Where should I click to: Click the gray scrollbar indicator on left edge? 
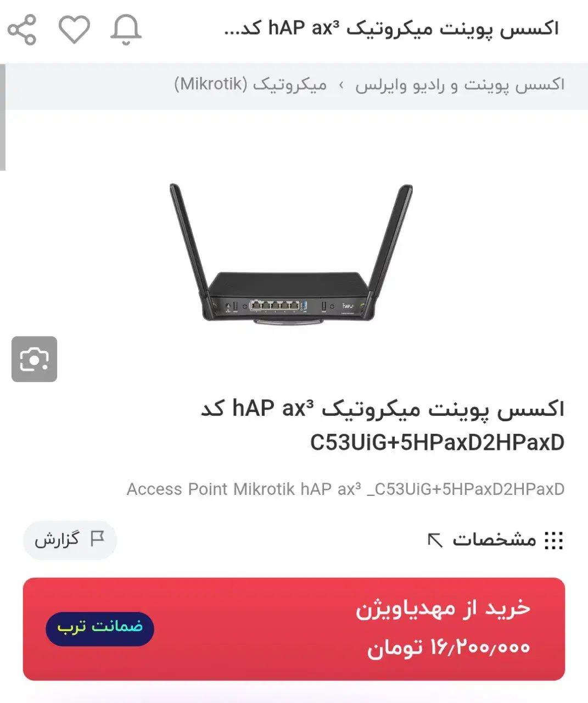[x=3, y=118]
